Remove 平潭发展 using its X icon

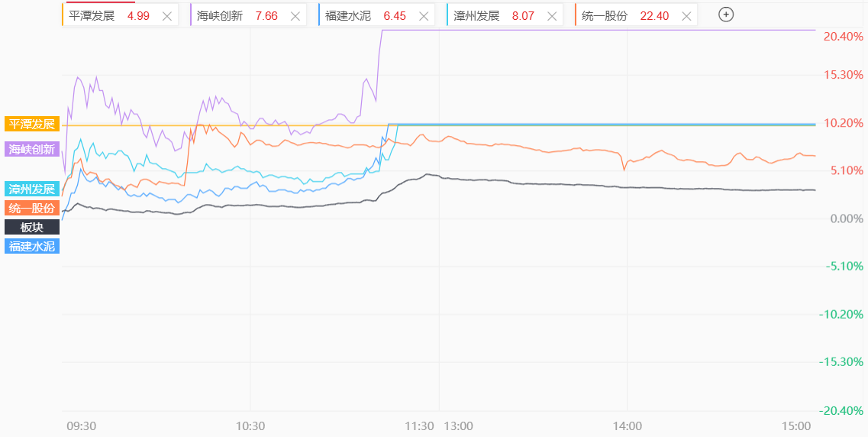click(x=167, y=15)
